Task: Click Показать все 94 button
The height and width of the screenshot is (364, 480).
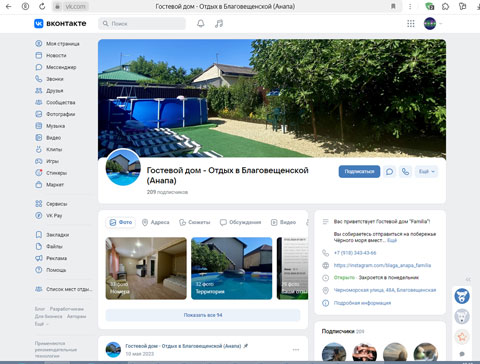Action: (203, 315)
